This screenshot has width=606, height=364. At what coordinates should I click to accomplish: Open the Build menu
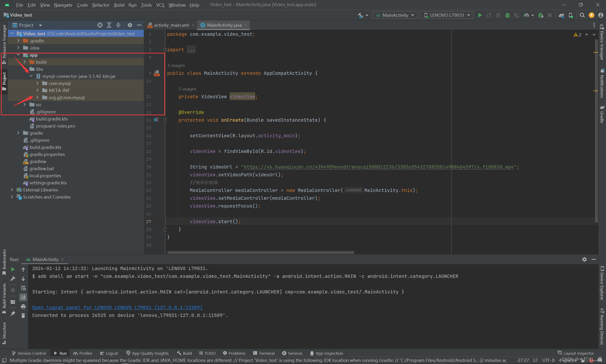click(119, 5)
